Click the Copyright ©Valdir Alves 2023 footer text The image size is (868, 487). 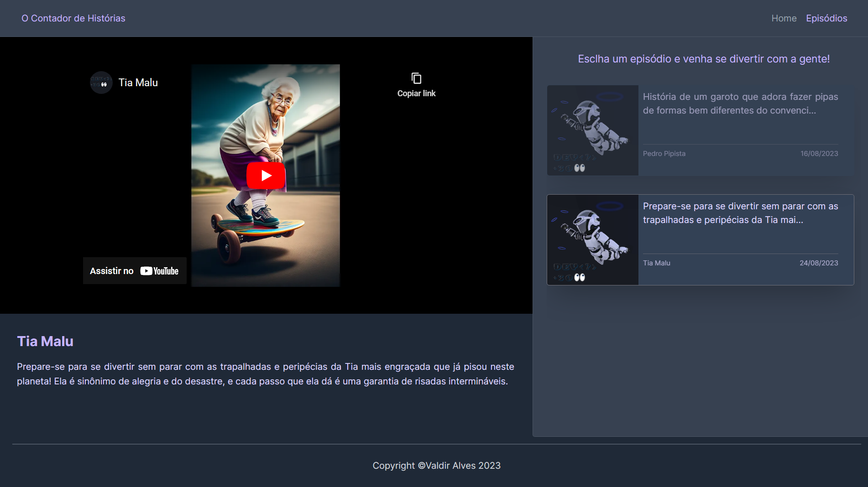coord(437,466)
